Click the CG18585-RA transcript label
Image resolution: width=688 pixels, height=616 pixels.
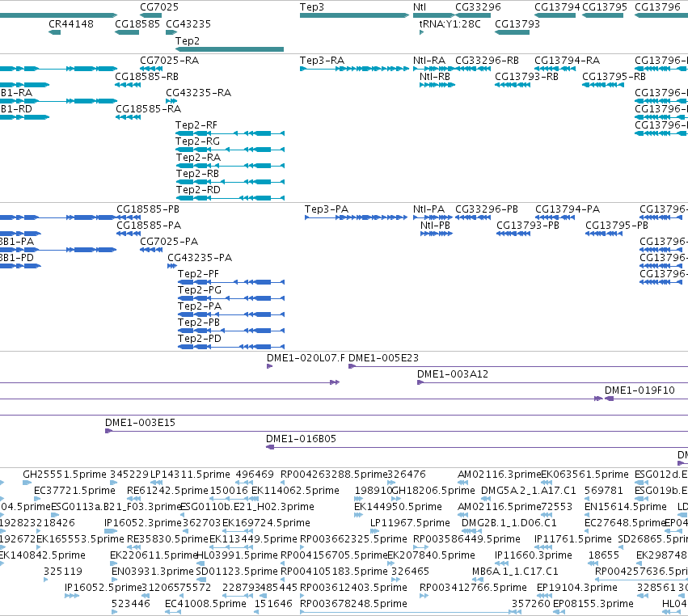click(x=148, y=108)
